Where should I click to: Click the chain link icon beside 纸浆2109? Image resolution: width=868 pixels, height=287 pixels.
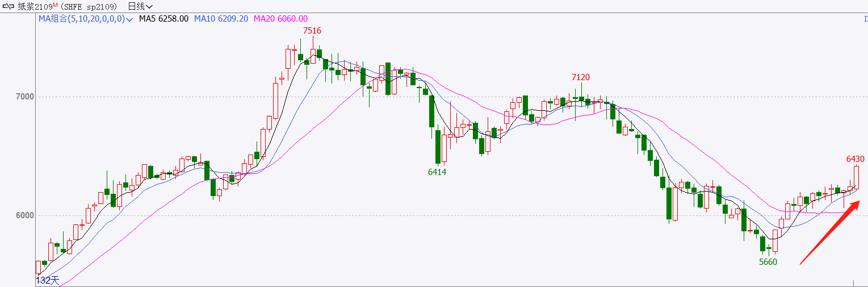click(x=9, y=7)
